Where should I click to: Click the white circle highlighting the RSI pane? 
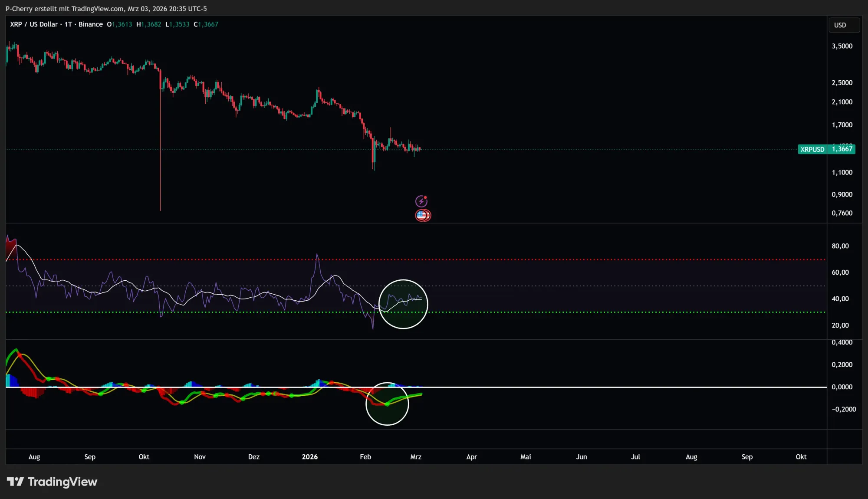point(403,304)
